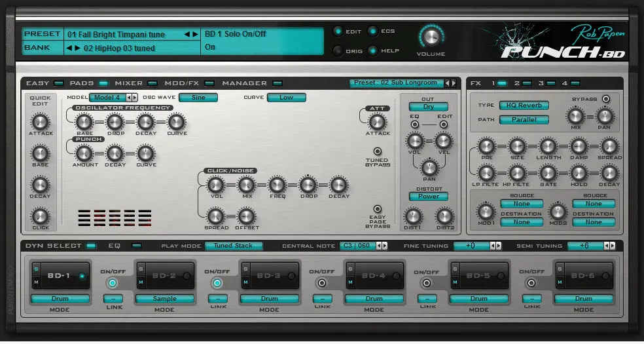Toggle the output EQ button
The image size is (644, 344).
coord(415,124)
